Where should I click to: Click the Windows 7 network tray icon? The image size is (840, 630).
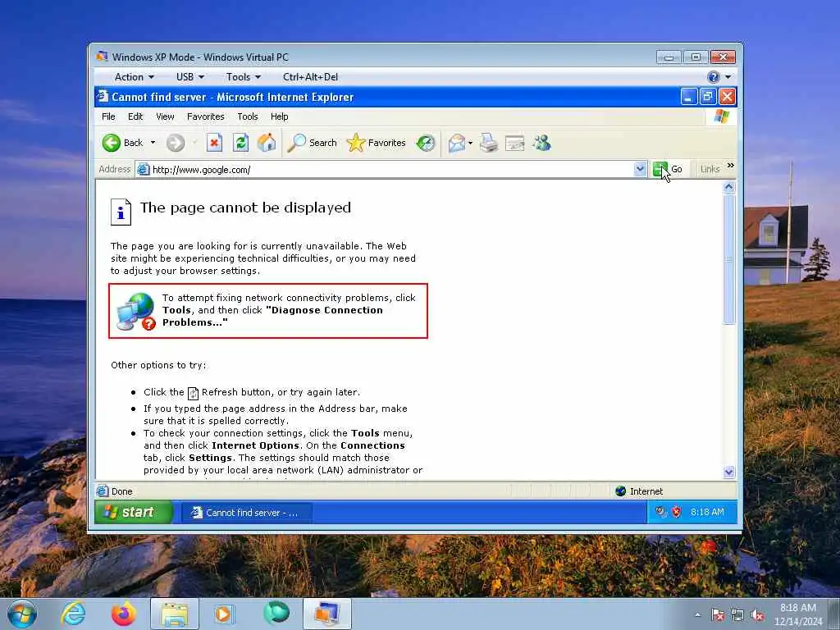click(x=737, y=615)
